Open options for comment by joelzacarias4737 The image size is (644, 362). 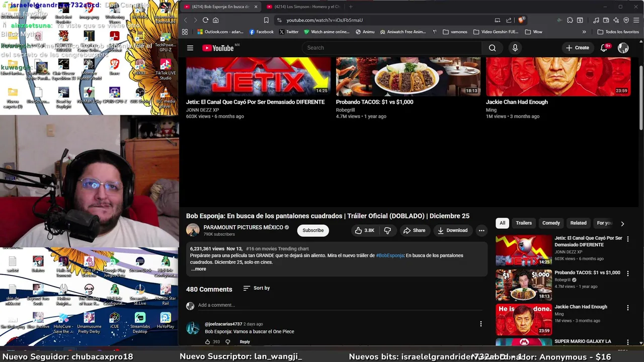[x=480, y=324]
